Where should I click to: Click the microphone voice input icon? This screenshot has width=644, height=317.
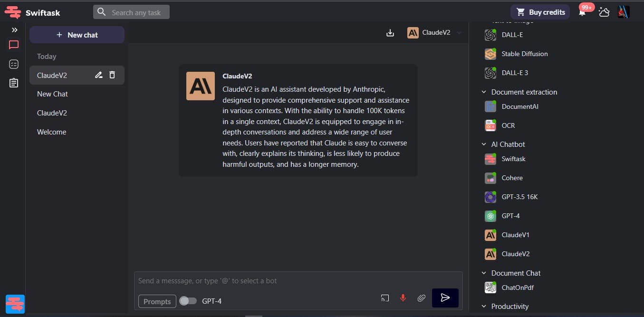point(403,298)
